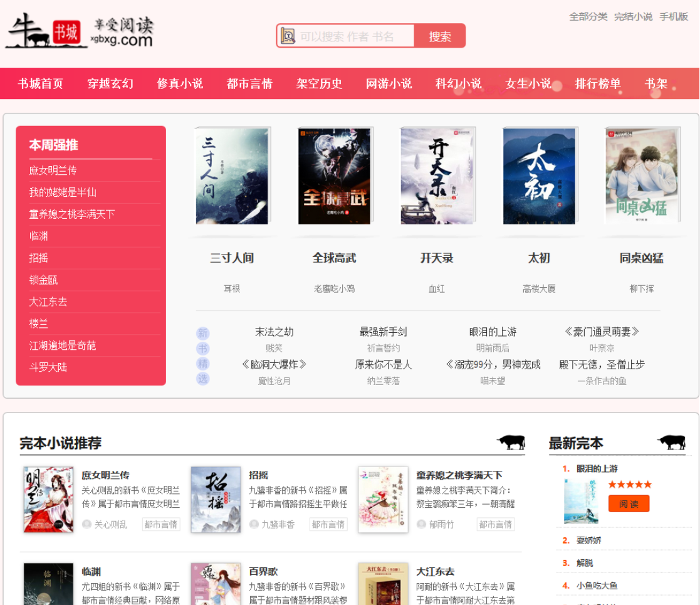Open the 眼泪的上游 cover in 最新完本
This screenshot has height=605, width=700.
tap(581, 501)
